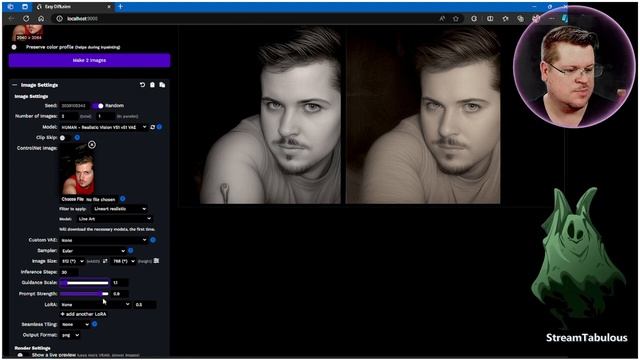Copy settings using the clipboard icon

(x=152, y=85)
